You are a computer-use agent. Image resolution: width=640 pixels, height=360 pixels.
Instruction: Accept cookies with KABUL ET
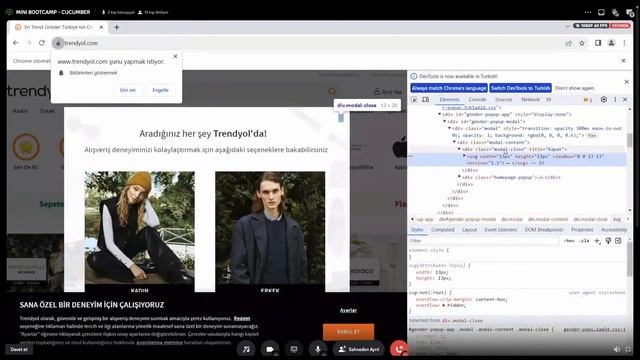(x=348, y=332)
